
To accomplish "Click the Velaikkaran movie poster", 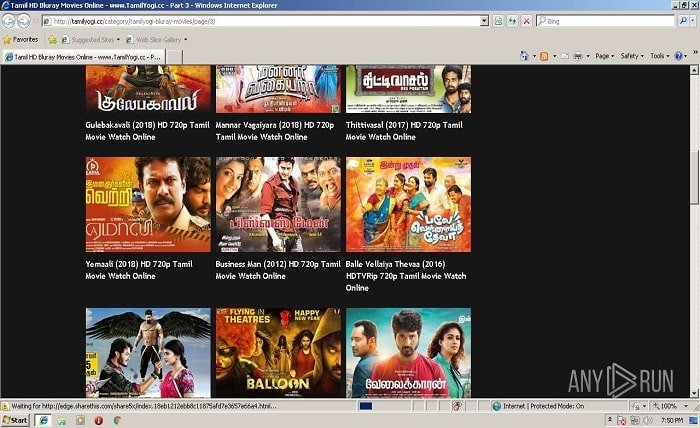I will click(x=408, y=353).
